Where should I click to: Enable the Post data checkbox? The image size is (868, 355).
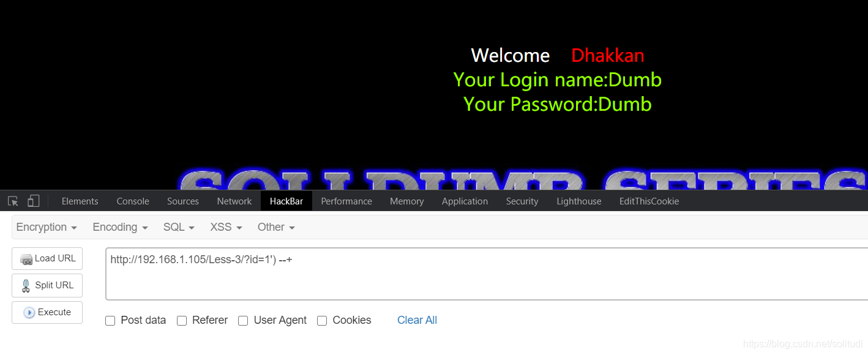[x=110, y=321]
